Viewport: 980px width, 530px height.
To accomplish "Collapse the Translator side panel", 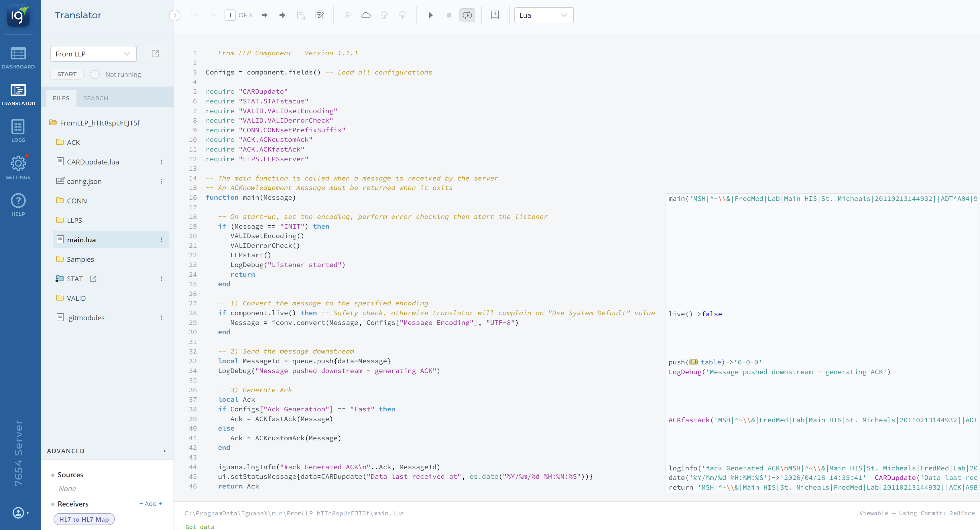I will [x=175, y=15].
